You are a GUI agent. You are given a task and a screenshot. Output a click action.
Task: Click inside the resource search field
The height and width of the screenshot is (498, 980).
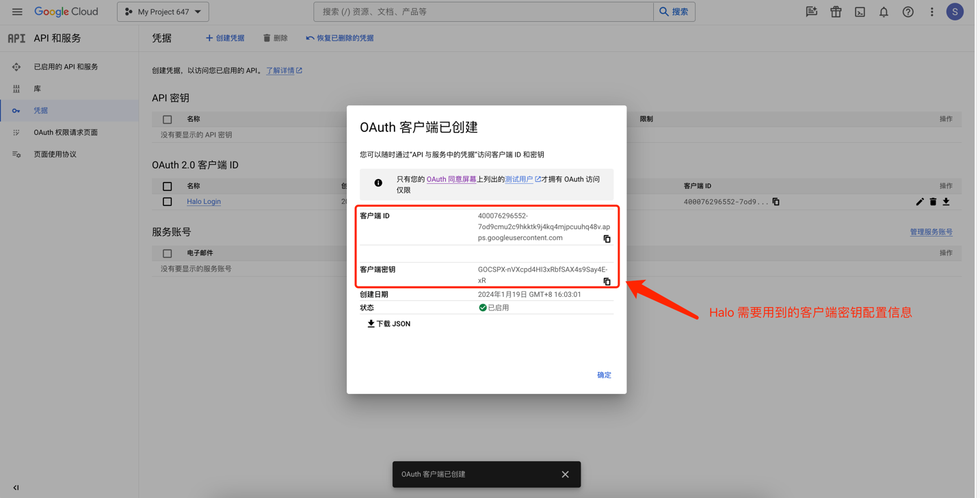point(484,12)
